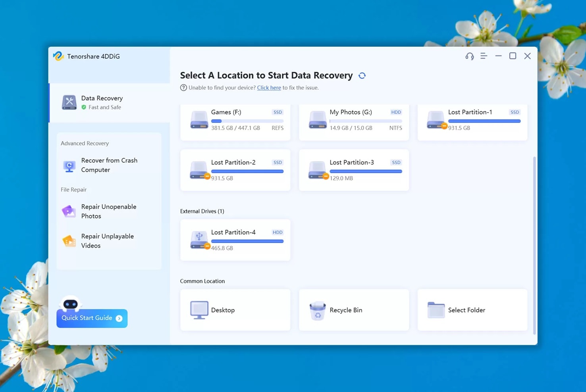The width and height of the screenshot is (586, 392).
Task: Click the green Fast and Safe shield icon
Action: click(84, 107)
